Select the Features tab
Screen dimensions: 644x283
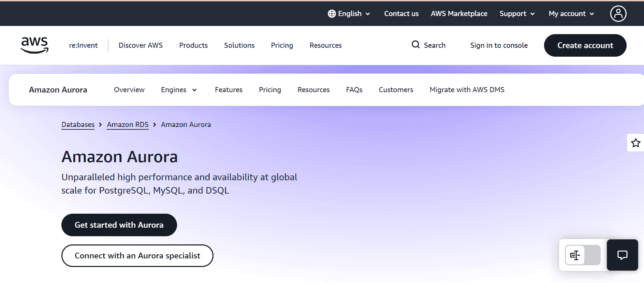tap(229, 90)
